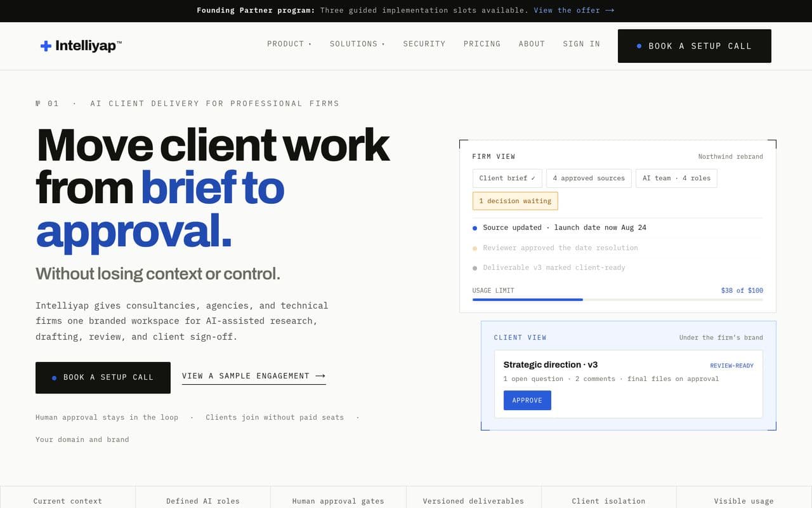Follow the View the offer banner link
The height and width of the screenshot is (508, 812).
(x=574, y=10)
